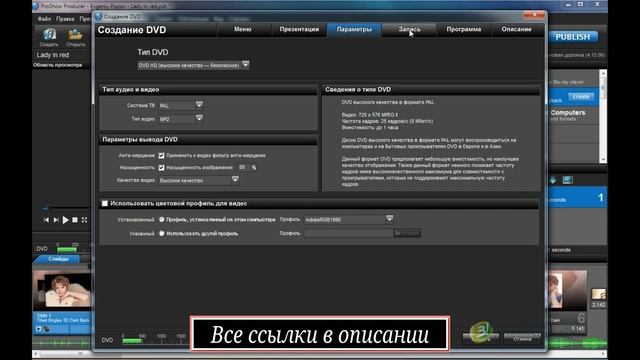Image resolution: width=640 pixels, height=360 pixels.
Task: Click the DVD capacity bar in dialog
Action: click(x=132, y=340)
